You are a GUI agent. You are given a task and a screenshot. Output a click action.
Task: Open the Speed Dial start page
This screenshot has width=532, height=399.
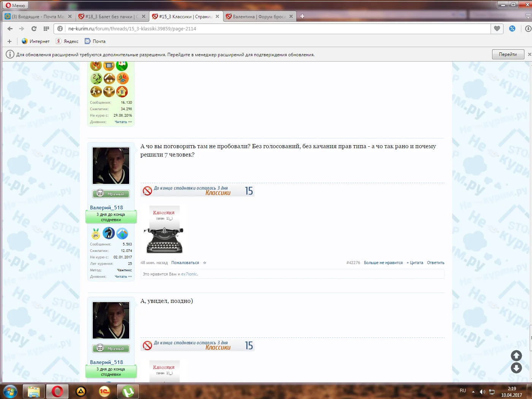tap(46, 28)
